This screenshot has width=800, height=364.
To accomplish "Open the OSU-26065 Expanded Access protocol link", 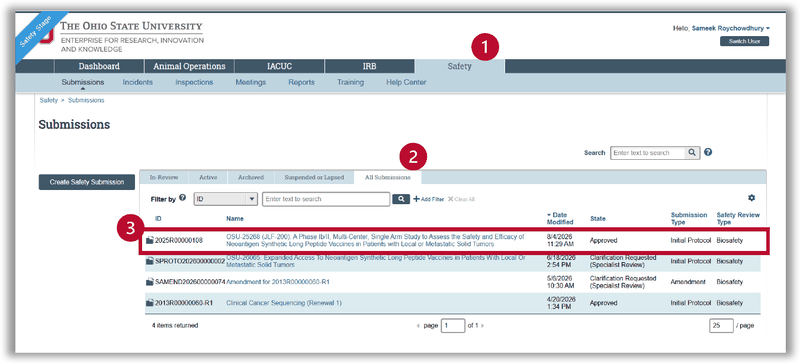I will 376,261.
